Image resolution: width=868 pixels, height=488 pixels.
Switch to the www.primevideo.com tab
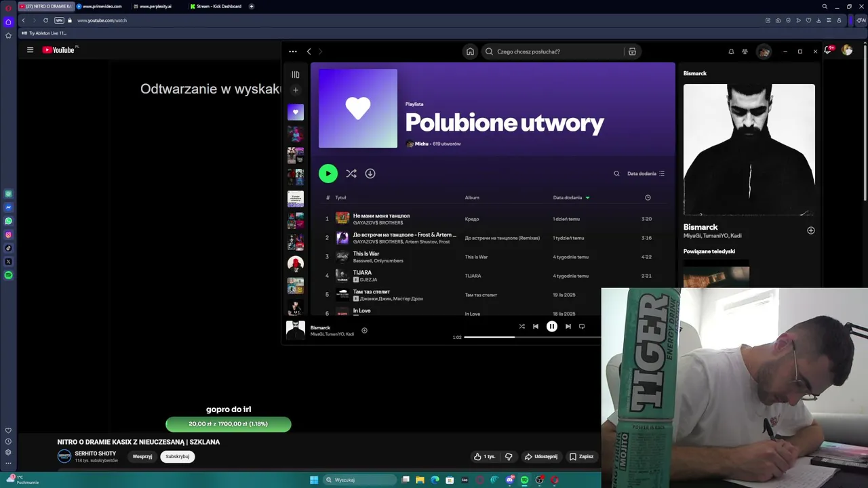(102, 6)
